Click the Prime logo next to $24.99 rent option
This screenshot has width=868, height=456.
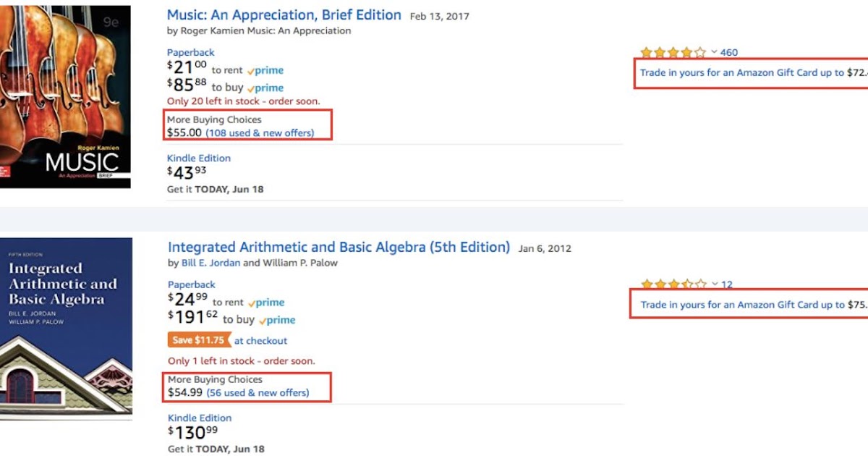click(266, 302)
